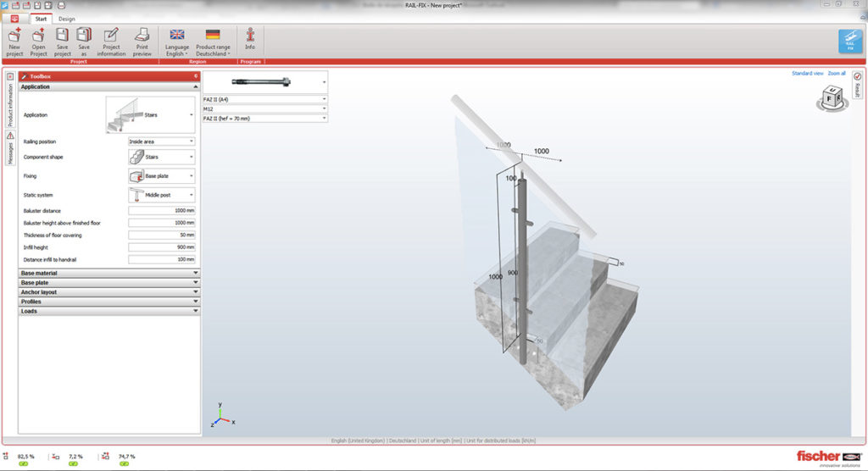
Task: Click the Standard view link
Action: [807, 73]
